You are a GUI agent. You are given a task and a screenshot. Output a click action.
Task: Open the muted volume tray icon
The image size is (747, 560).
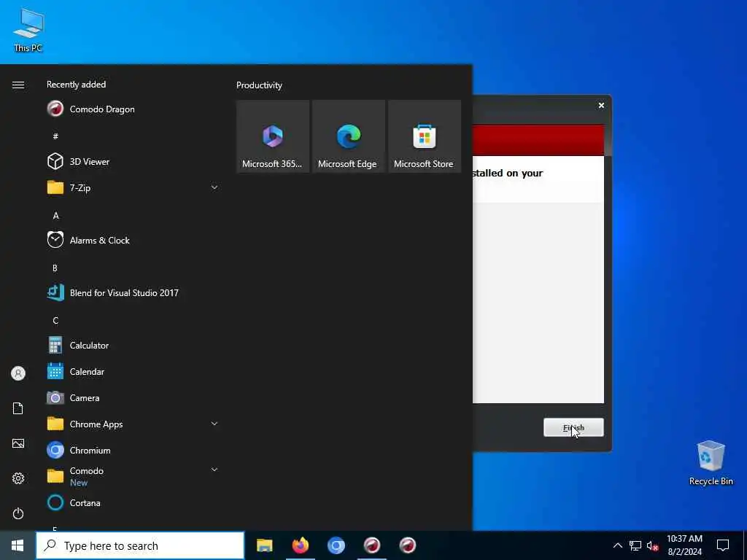click(x=652, y=545)
